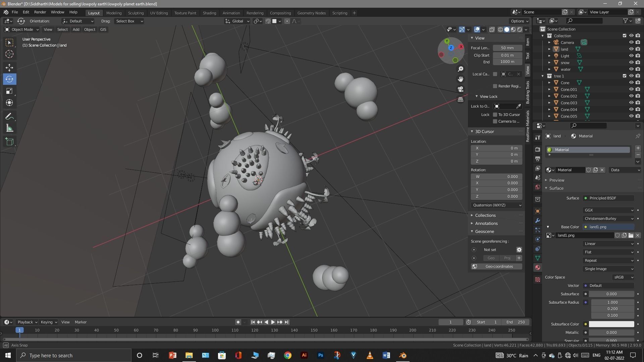Adjust the Metallic value slider
The image size is (644, 362).
point(611,333)
